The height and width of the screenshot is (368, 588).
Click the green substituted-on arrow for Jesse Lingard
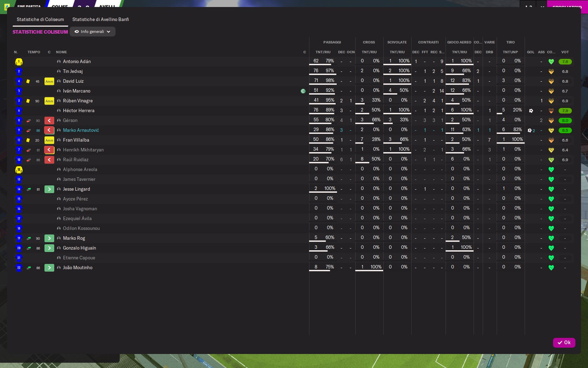point(49,189)
